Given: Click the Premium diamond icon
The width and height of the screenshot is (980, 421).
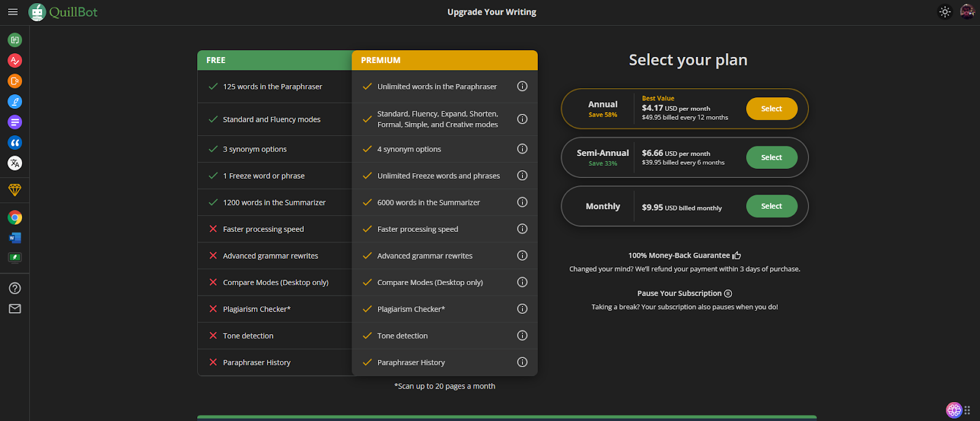Looking at the screenshot, I should [15, 190].
